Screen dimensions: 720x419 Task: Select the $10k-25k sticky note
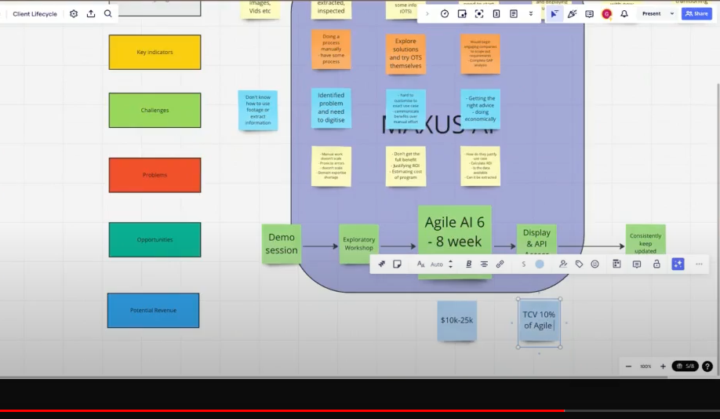coord(457,321)
